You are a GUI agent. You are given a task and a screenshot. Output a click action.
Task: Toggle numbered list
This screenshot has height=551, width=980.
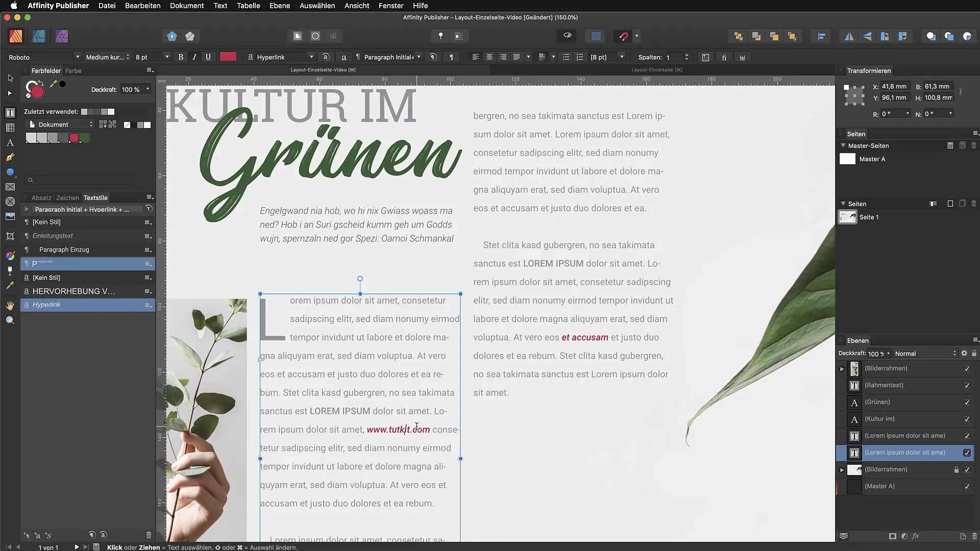[580, 57]
